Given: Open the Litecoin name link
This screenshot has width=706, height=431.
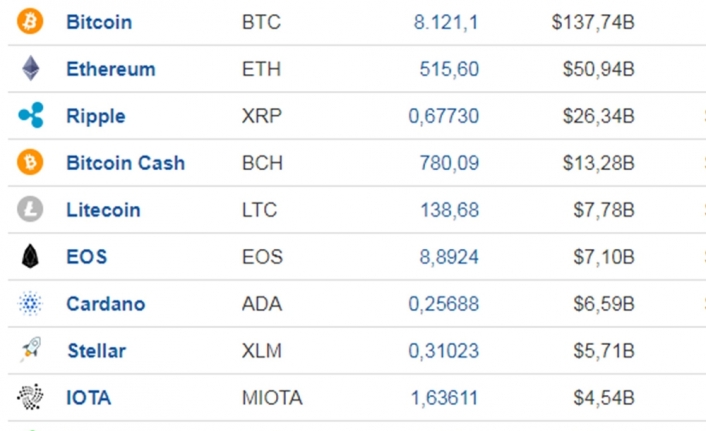Looking at the screenshot, I should (104, 210).
